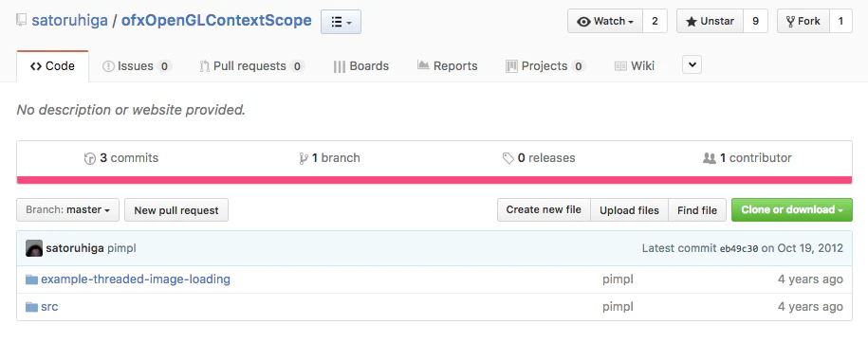The image size is (868, 342).
Task: Click the Projects tab board icon
Action: click(511, 66)
